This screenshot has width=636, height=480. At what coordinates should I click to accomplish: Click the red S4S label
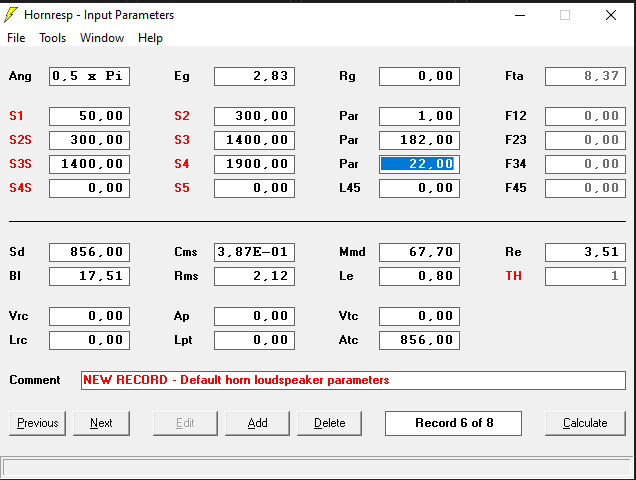[x=20, y=188]
